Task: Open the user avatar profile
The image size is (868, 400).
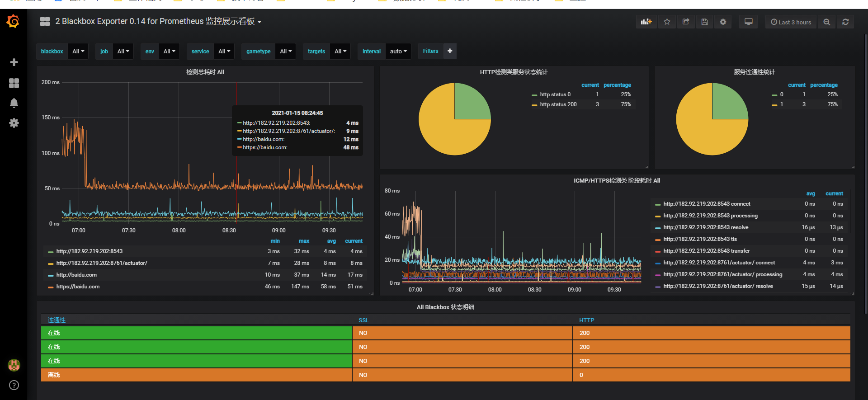Action: 14,365
